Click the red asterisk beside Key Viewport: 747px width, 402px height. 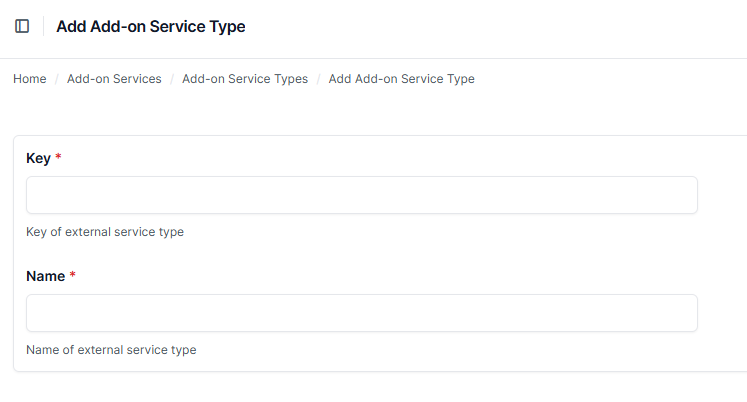59,158
